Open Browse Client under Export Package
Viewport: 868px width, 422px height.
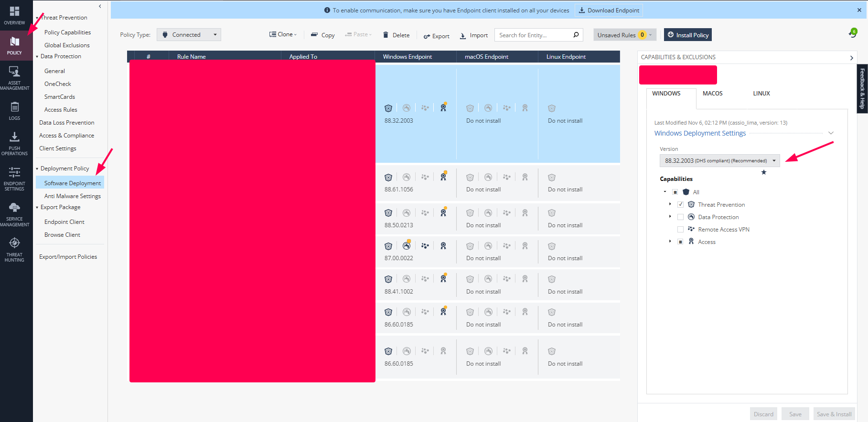click(x=62, y=234)
